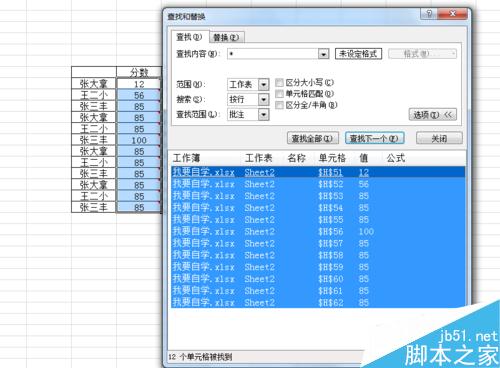Select the result row for $H$56

click(318, 232)
